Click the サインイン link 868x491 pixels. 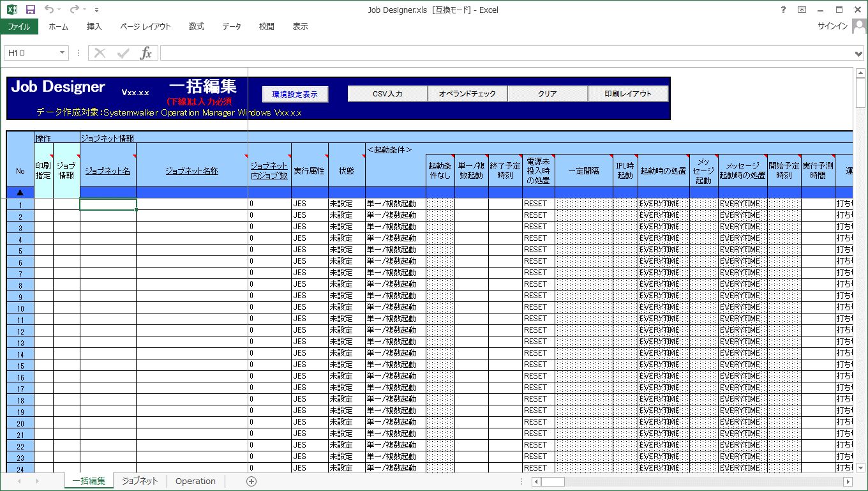pos(833,27)
